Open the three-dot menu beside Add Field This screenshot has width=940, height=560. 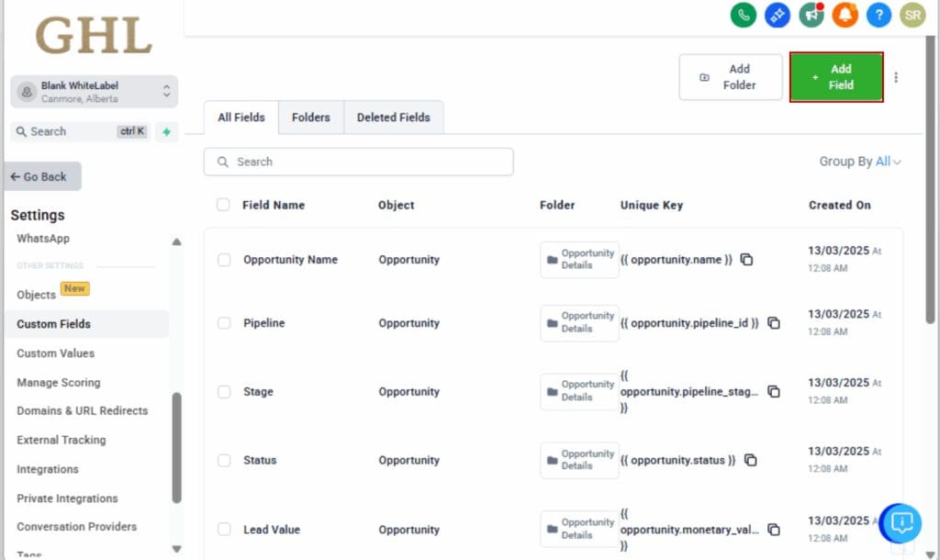click(897, 77)
